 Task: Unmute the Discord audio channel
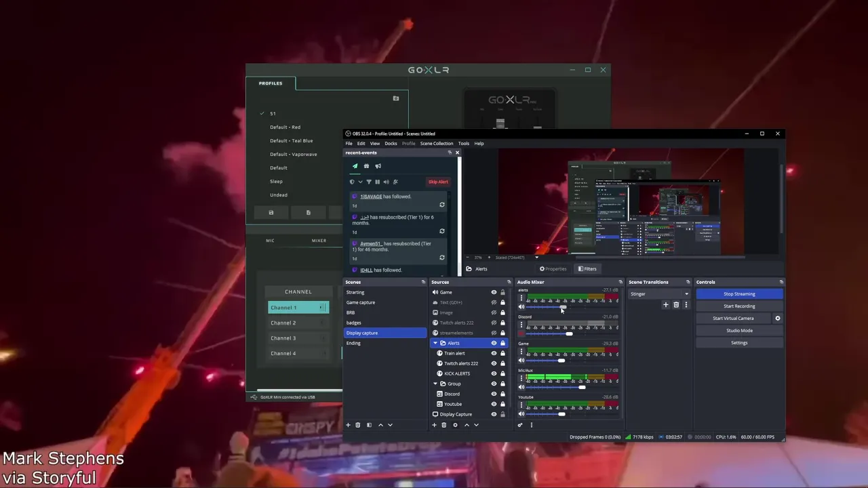click(521, 333)
